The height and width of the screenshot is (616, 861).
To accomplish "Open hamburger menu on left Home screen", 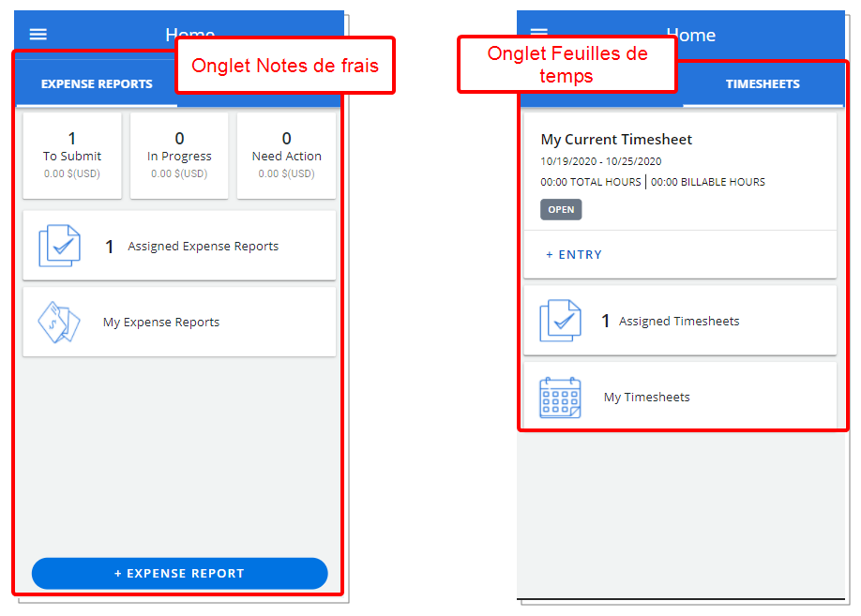I will 38,35.
